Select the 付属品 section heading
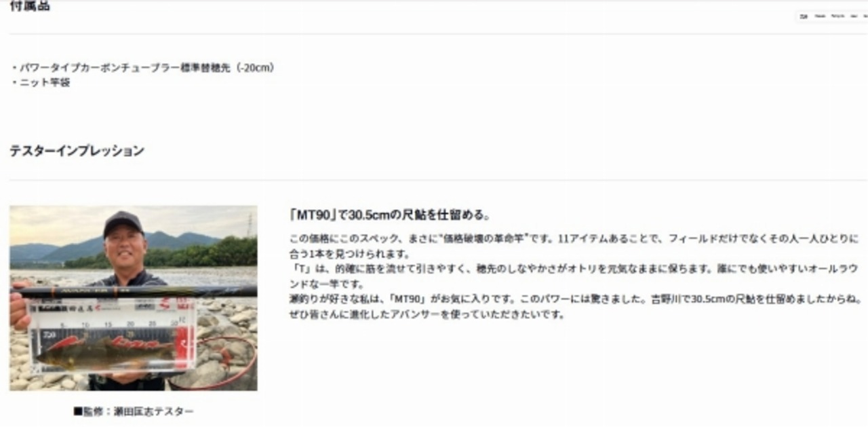 point(30,6)
